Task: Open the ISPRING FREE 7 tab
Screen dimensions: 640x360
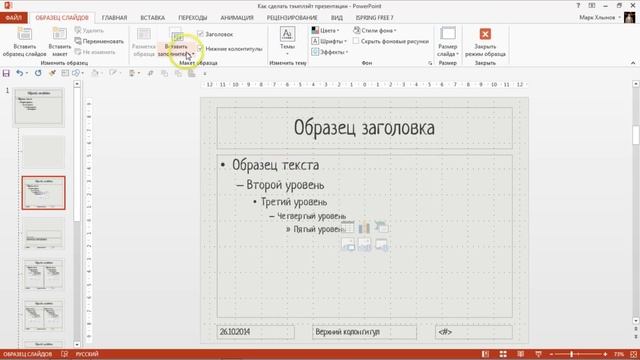Action: (x=375, y=18)
